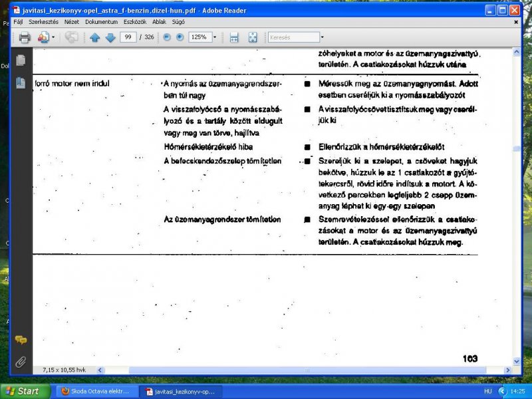Click the page number 103 on document
The height and width of the screenshot is (399, 532).
470,358
